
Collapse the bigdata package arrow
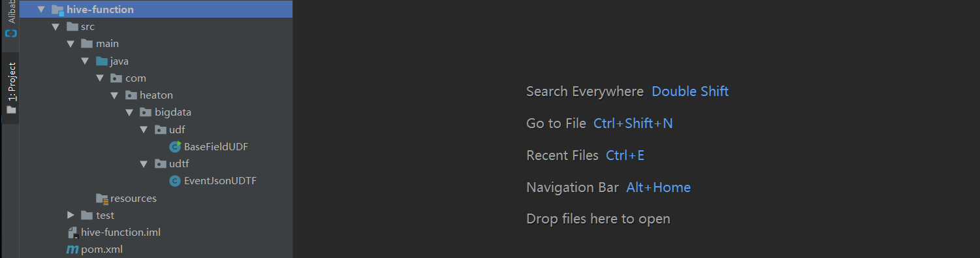click(130, 112)
